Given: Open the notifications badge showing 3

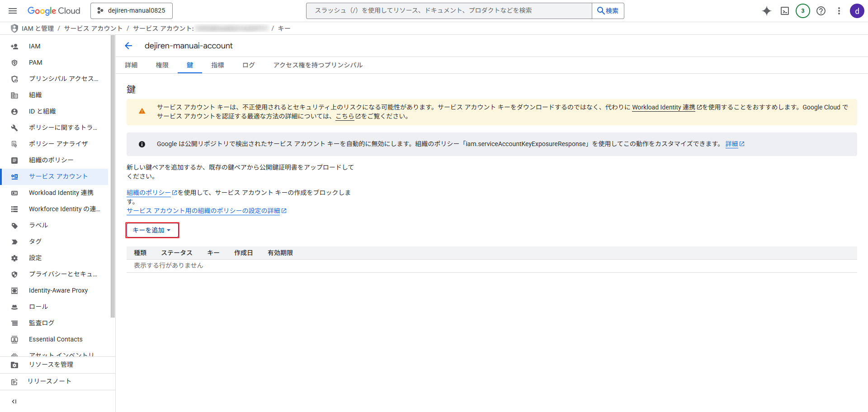Looking at the screenshot, I should [x=802, y=11].
